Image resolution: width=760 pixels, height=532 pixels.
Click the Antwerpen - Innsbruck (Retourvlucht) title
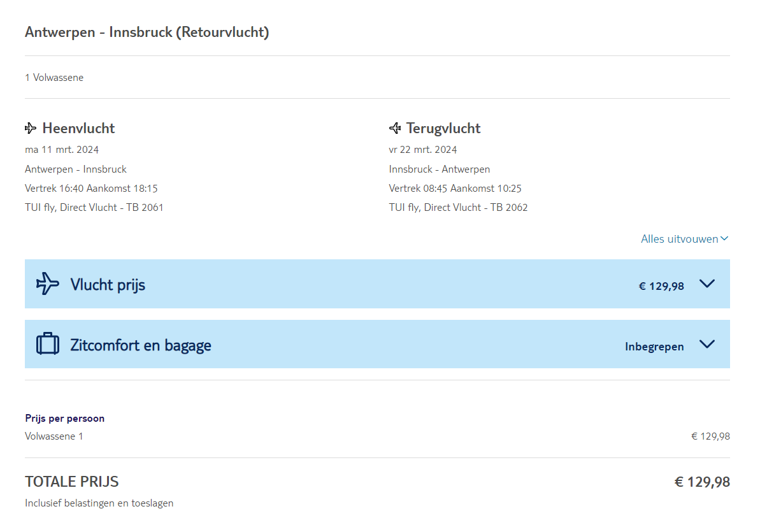point(147,32)
